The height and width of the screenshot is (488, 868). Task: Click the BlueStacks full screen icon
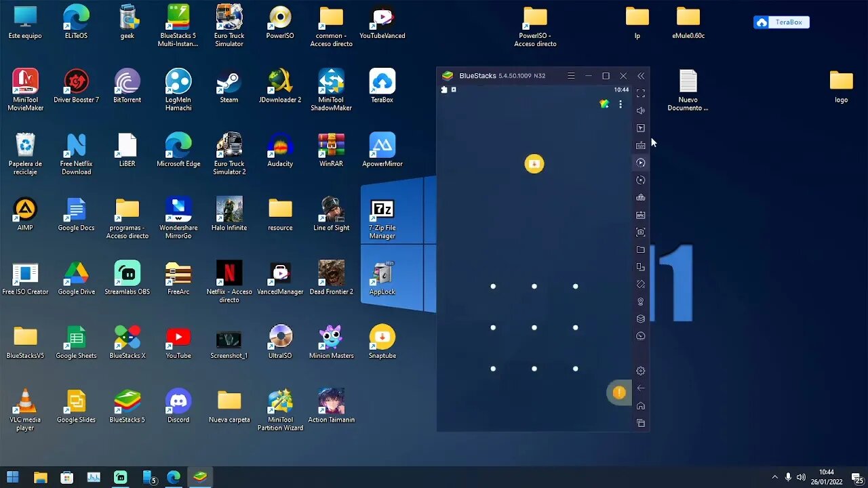(641, 93)
